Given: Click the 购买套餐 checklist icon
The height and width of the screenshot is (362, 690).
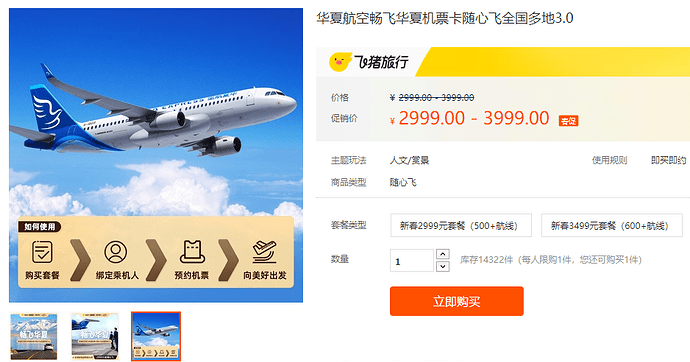Looking at the screenshot, I should coord(42,252).
